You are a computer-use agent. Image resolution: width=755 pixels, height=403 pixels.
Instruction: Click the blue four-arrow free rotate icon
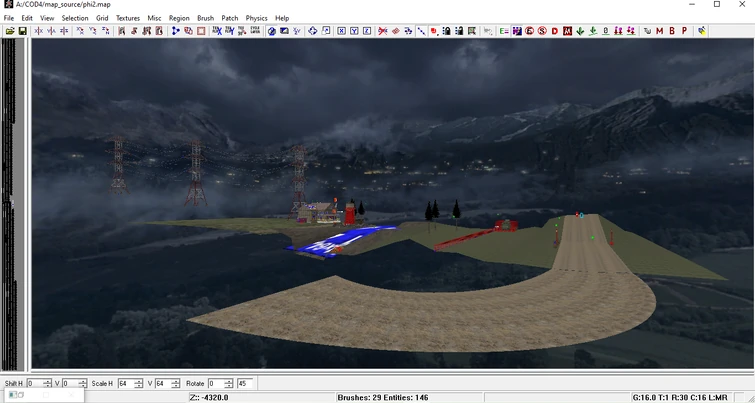coord(313,31)
